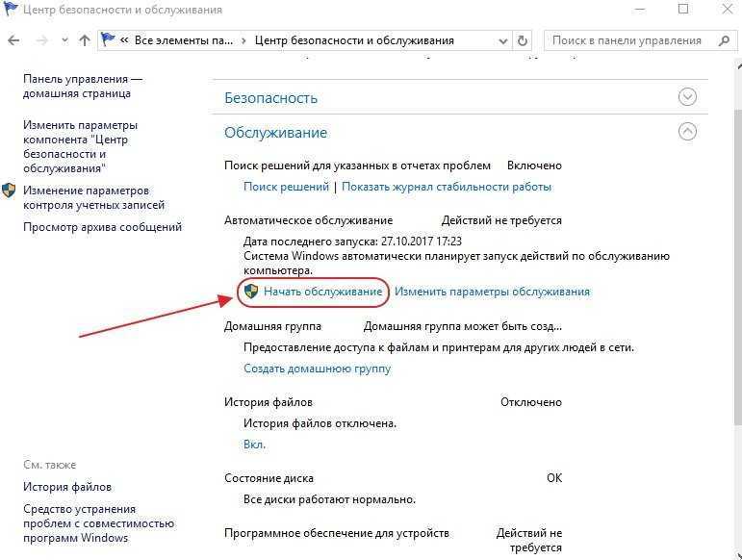742x560 pixels.
Task: Collapse the Обслуживание section chevron
Action: (687, 132)
